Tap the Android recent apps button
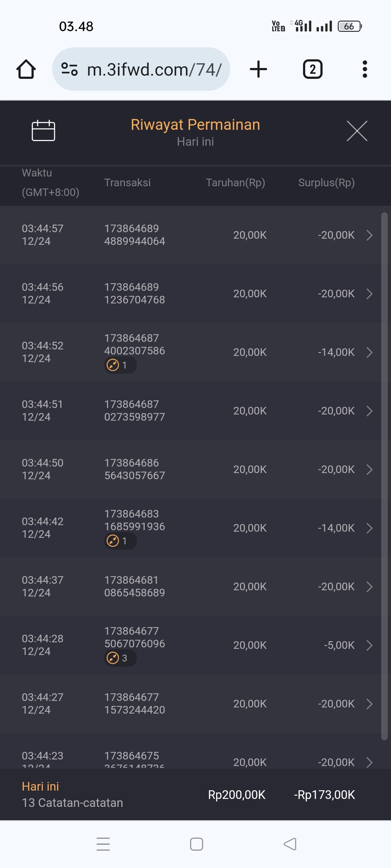 [103, 844]
